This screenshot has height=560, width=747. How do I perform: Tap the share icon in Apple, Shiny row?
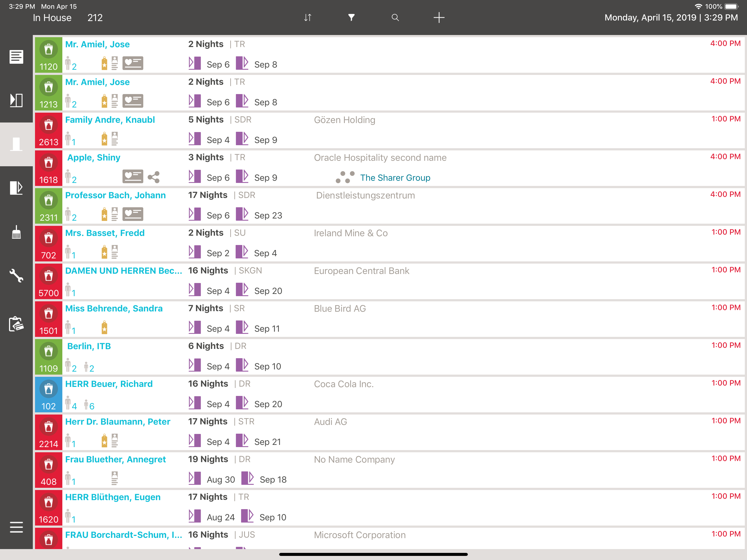[x=154, y=177]
